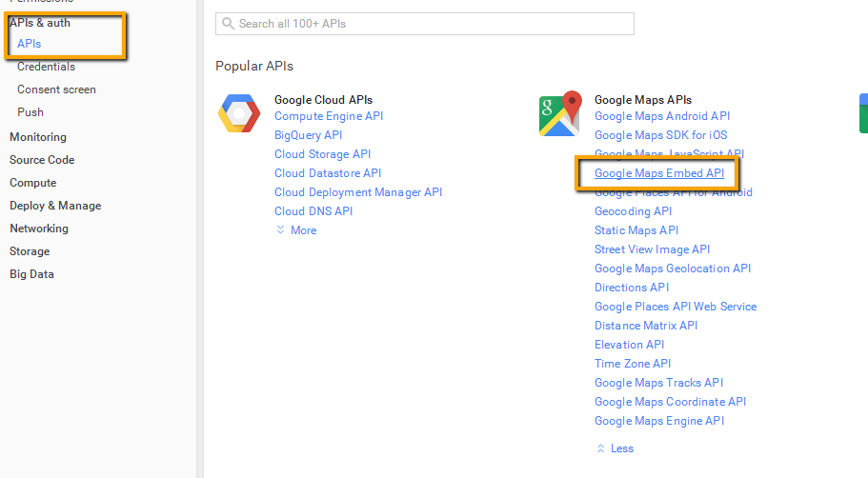Open Credentials in the sidebar
868x478 pixels.
[x=46, y=67]
